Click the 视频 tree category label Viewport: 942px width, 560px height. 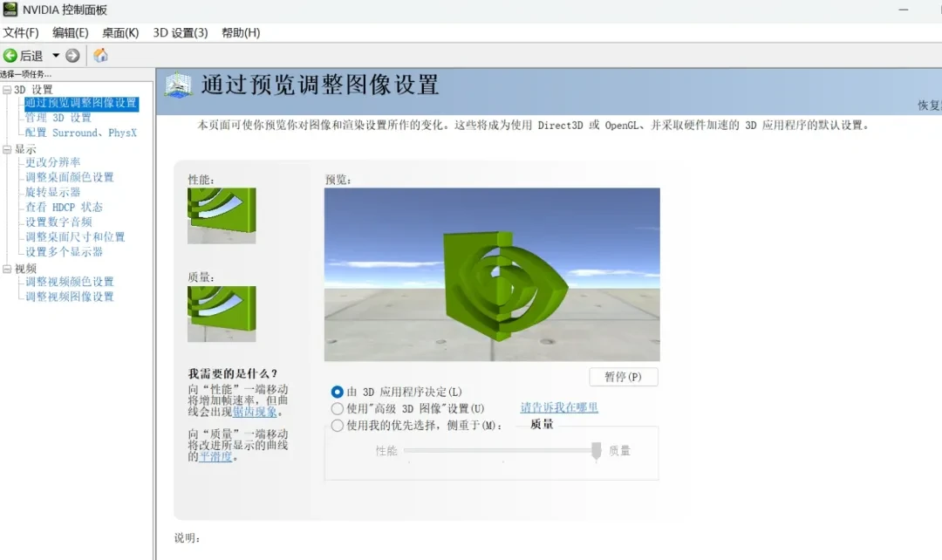pyautogui.click(x=25, y=269)
